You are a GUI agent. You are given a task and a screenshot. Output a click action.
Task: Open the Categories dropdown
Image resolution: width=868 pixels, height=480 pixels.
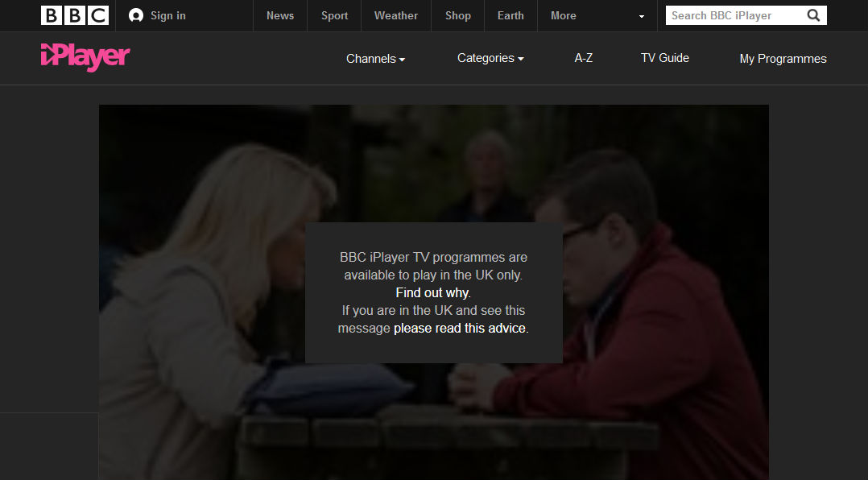[490, 58]
